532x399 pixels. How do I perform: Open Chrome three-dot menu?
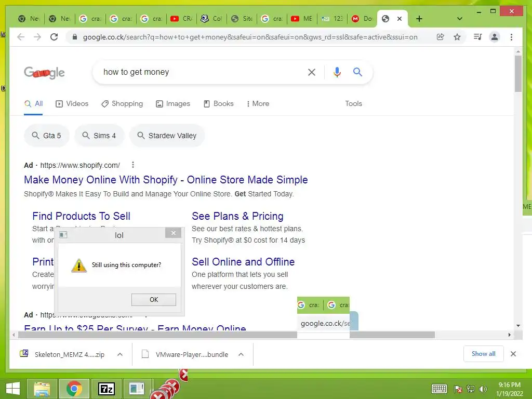tap(511, 37)
